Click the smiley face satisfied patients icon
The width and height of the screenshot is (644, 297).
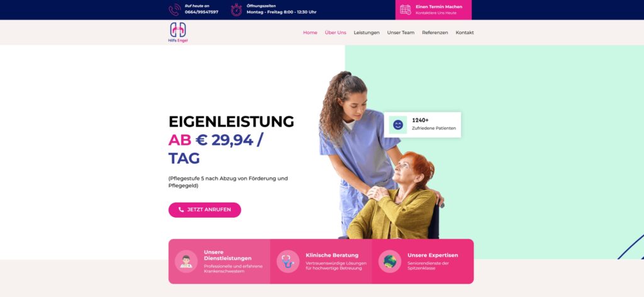[x=398, y=125]
